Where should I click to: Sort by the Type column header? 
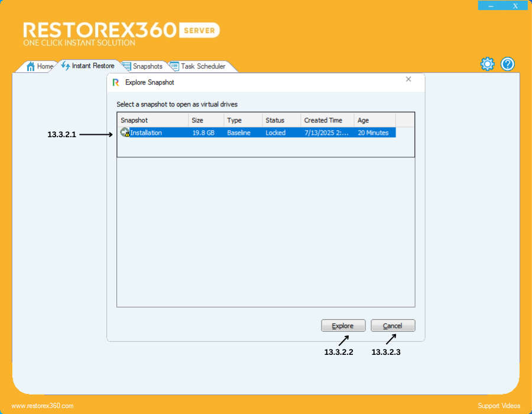[x=243, y=120]
